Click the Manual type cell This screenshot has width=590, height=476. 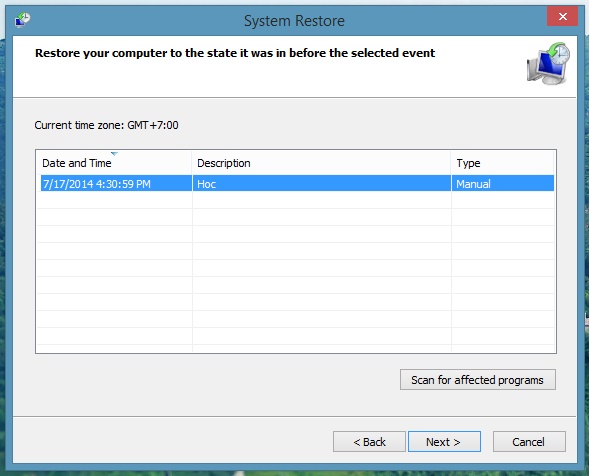(473, 184)
